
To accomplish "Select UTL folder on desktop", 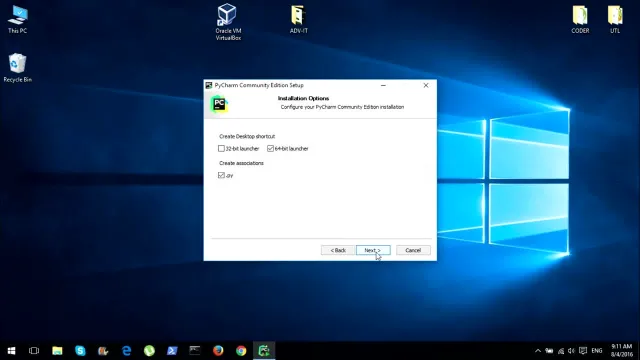I will click(615, 19).
